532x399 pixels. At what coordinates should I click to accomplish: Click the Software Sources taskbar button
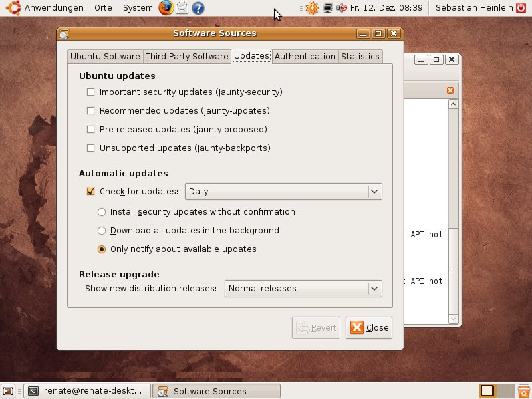217,391
